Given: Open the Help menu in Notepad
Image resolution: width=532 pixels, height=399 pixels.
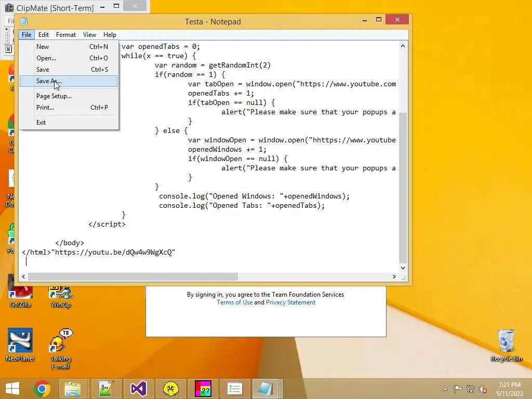Looking at the screenshot, I should (x=110, y=35).
